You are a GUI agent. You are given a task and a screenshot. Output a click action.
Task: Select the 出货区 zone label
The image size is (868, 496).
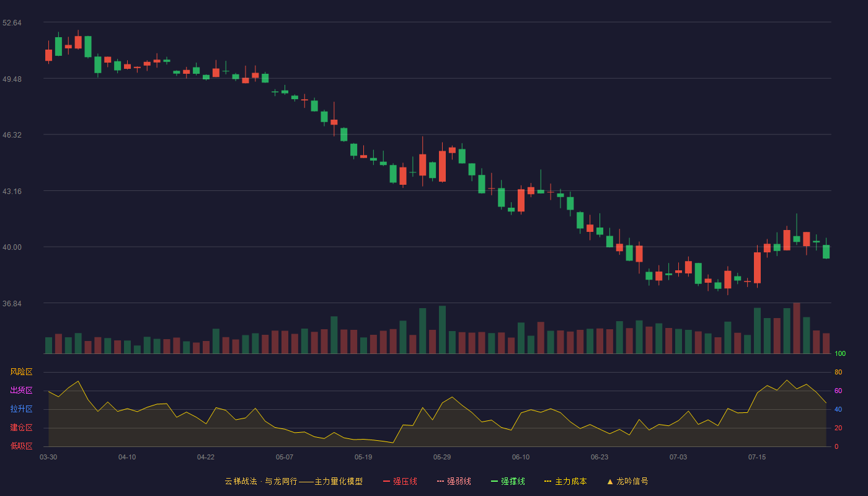21,391
